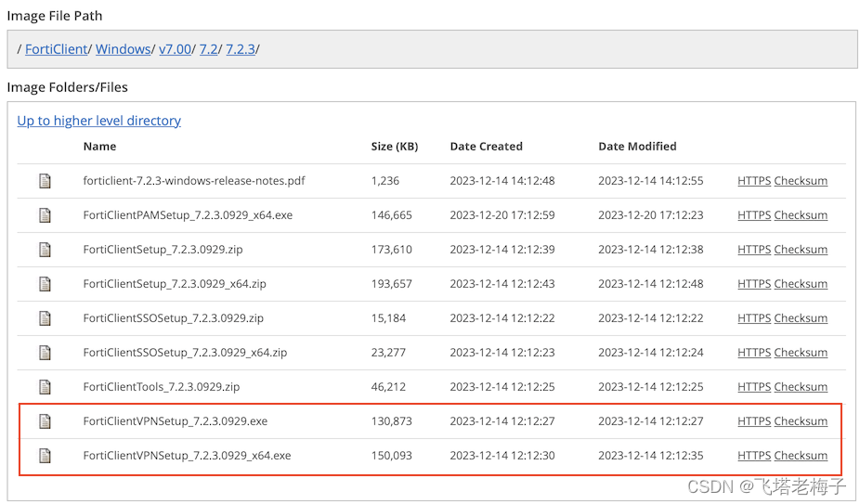
Task: Click file icon for FortiClientPAMSetup_7.2.3.0929_x64.exe
Action: 45,215
